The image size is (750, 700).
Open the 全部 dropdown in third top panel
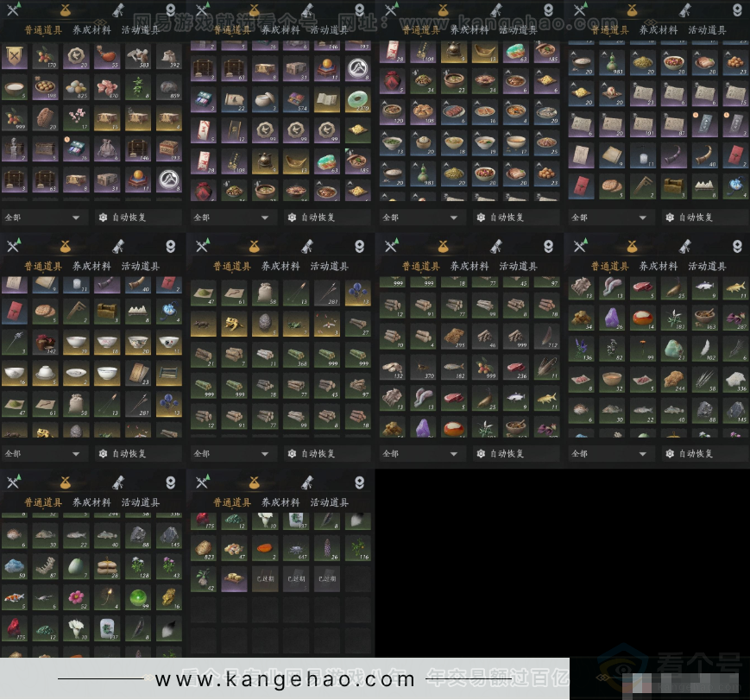coord(422,218)
